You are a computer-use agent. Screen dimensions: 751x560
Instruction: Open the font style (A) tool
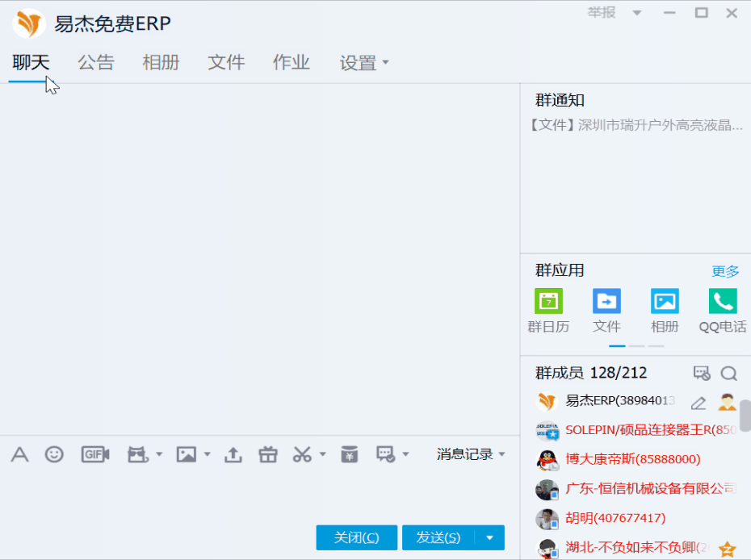(19, 454)
